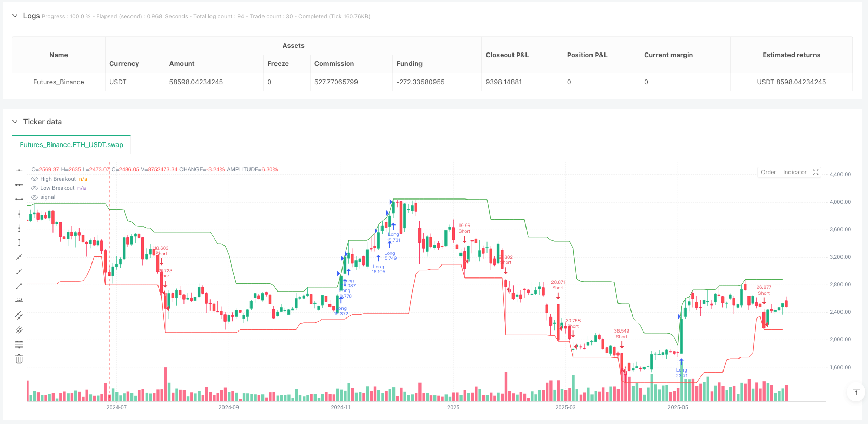Select the parallel channel lines tool
The height and width of the screenshot is (424, 868).
pos(19,315)
